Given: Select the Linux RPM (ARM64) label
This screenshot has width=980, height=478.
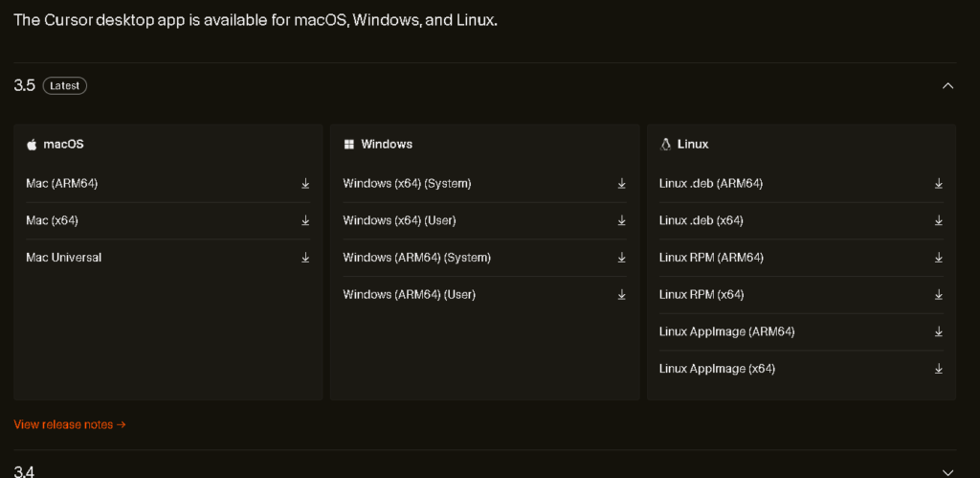Looking at the screenshot, I should 711,257.
